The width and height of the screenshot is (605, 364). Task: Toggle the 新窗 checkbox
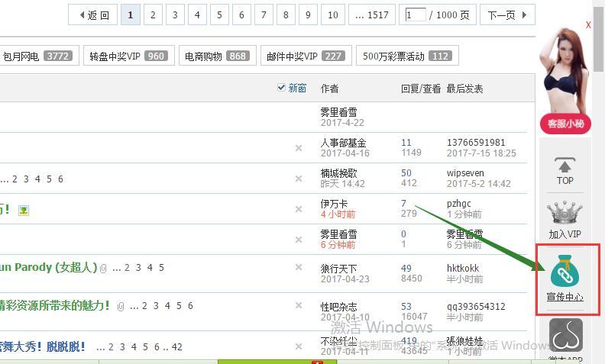click(x=281, y=88)
